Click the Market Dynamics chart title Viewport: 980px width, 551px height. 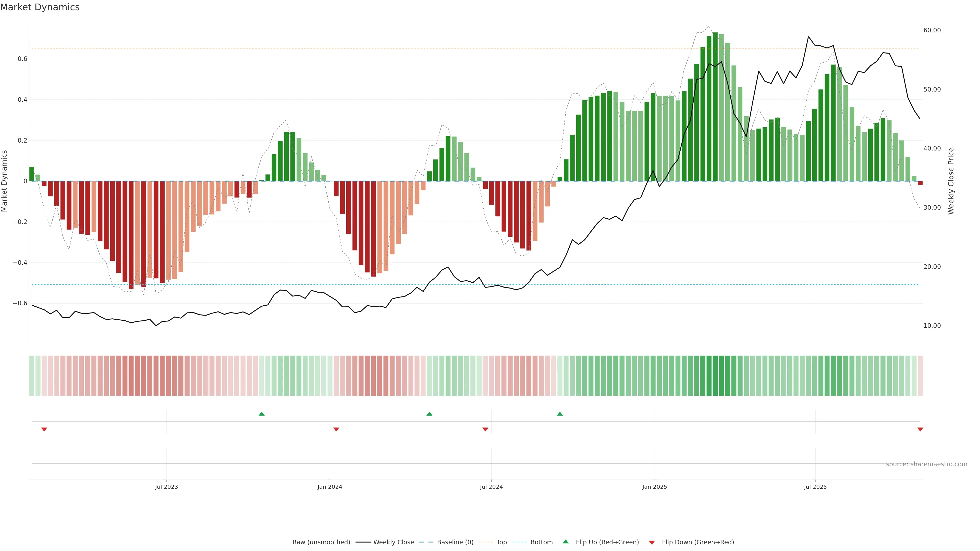tap(40, 7)
